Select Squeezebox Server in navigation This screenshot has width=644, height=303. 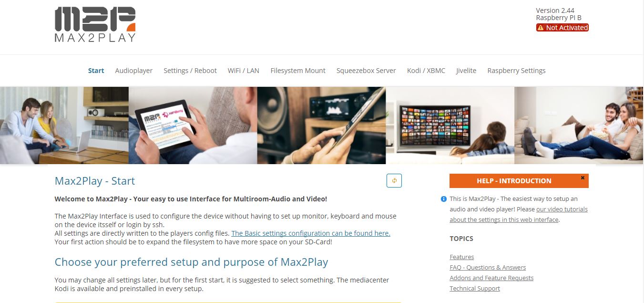point(366,71)
